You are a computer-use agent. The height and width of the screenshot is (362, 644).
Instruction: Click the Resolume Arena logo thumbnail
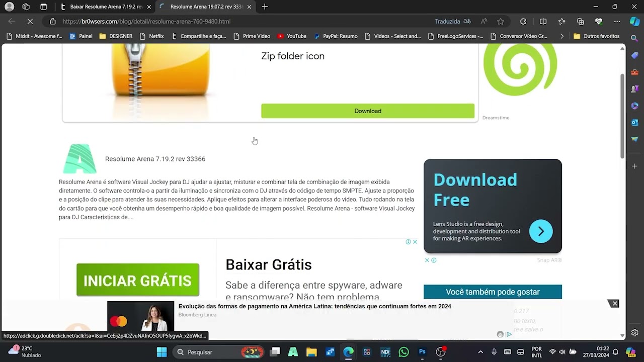(x=79, y=159)
